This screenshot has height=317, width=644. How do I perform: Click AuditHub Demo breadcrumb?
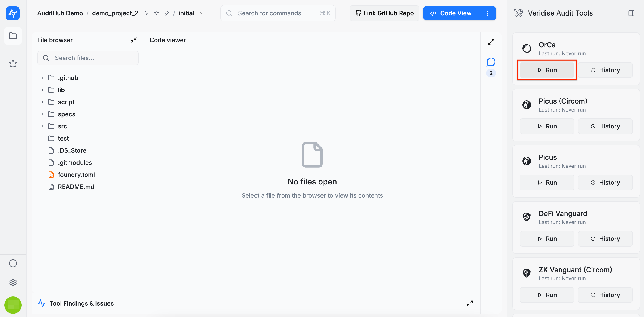pyautogui.click(x=60, y=13)
